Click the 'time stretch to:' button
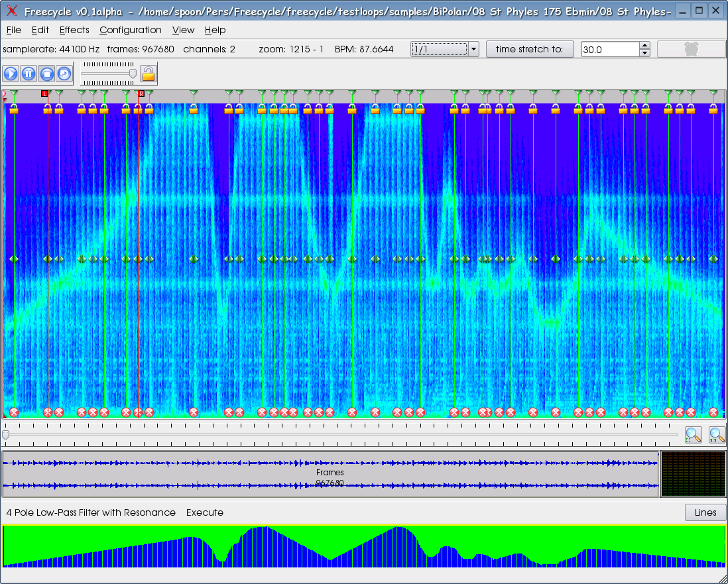This screenshot has width=728, height=584. click(529, 49)
